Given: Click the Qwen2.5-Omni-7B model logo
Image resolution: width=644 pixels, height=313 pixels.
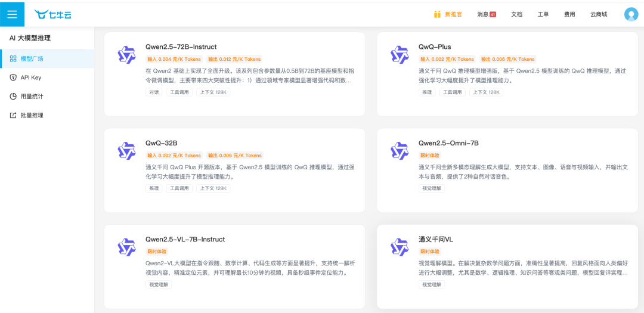Looking at the screenshot, I should coord(399,151).
